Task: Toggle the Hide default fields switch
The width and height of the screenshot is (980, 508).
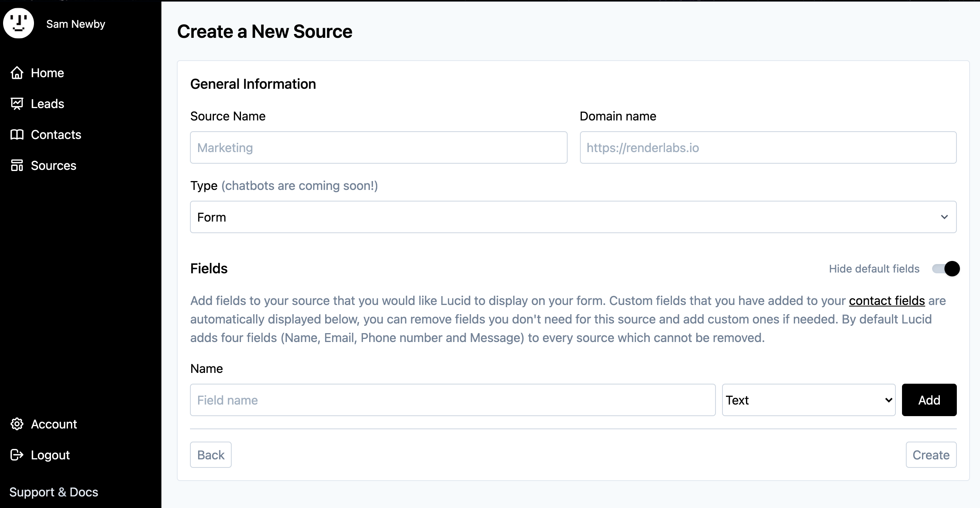Action: [945, 269]
